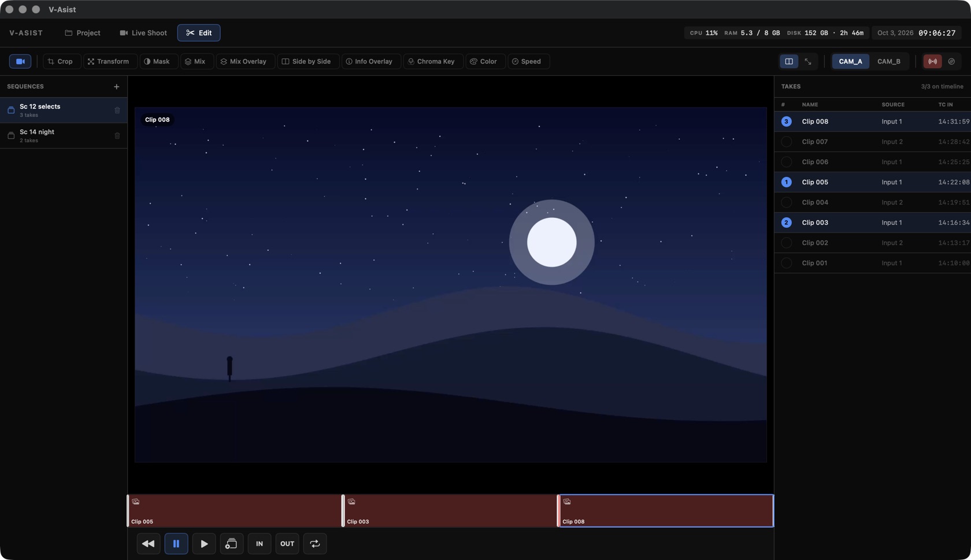
Task: Switch to CAM_B
Action: pos(889,61)
